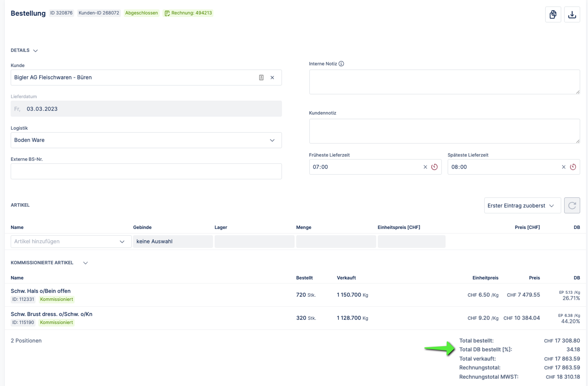This screenshot has width=588, height=386.
Task: Click the copy order icon button
Action: [553, 14]
